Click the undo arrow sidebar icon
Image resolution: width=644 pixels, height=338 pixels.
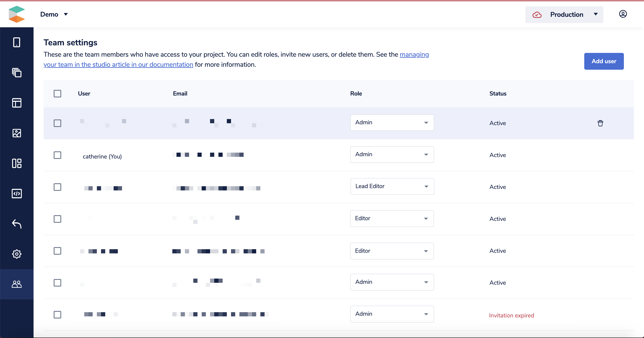17,224
